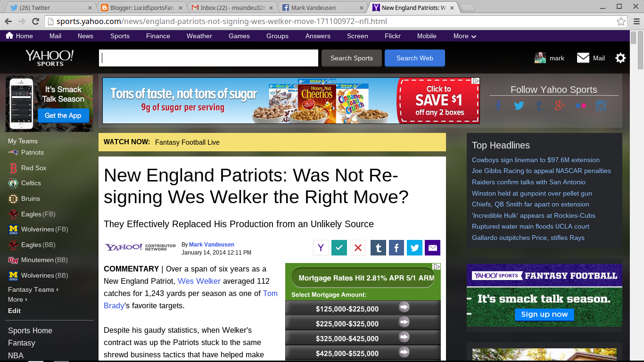644x362 pixels.
Task: Click the mark profile avatar
Action: [540, 58]
